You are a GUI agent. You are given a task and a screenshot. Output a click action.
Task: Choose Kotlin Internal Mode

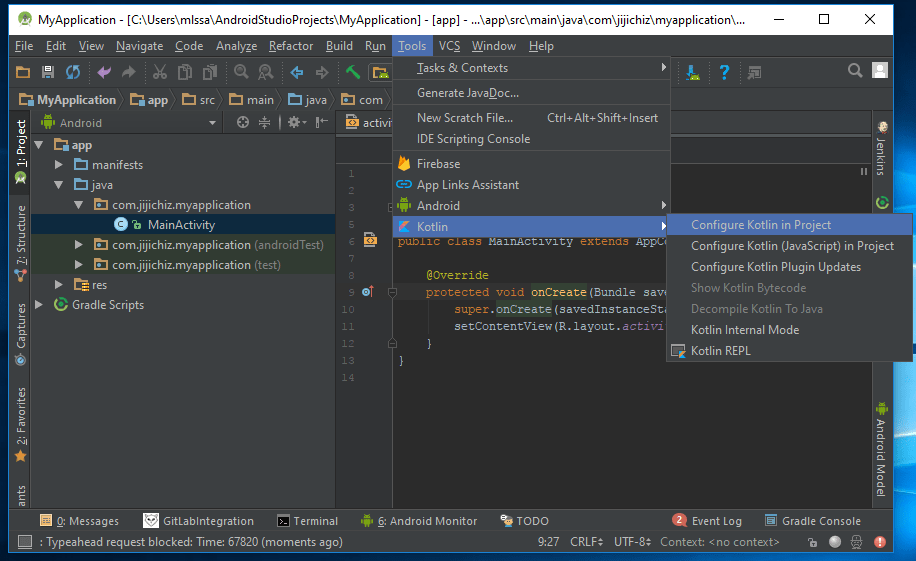point(789,330)
